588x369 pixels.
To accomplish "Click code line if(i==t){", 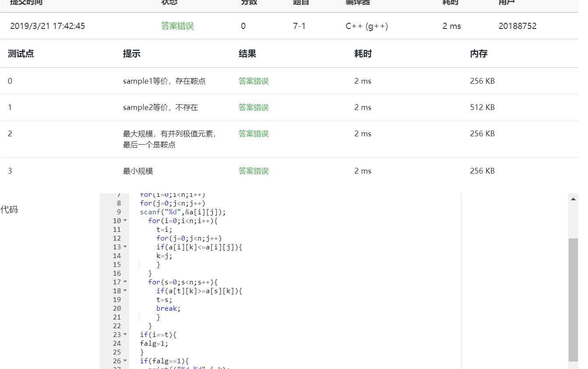I will (158, 334).
